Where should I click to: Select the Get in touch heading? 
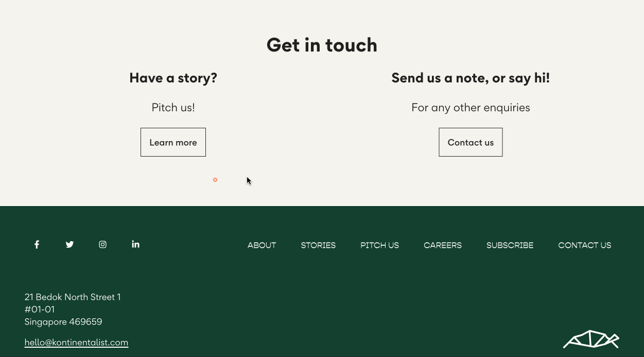coord(322,45)
